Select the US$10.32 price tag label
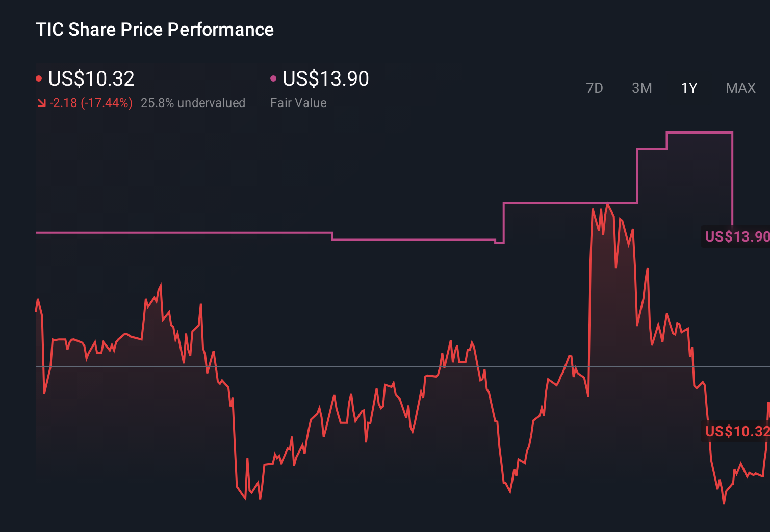This screenshot has height=532, width=770. tap(736, 432)
